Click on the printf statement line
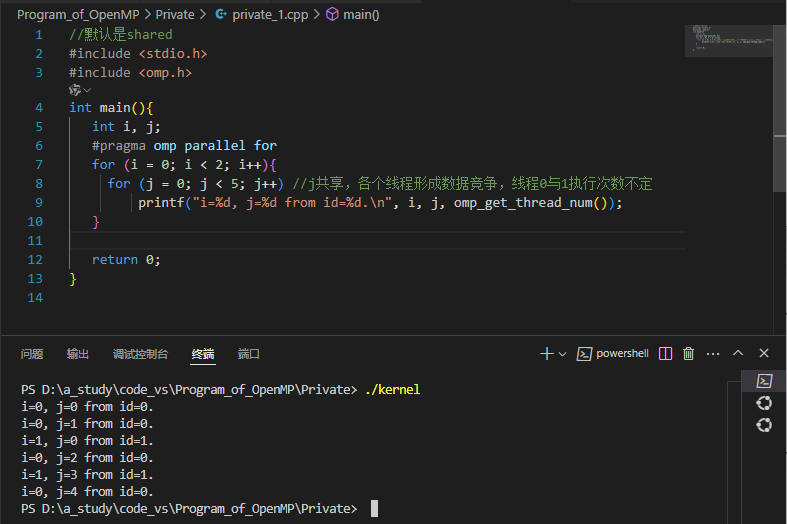The width and height of the screenshot is (787, 524). 380,203
